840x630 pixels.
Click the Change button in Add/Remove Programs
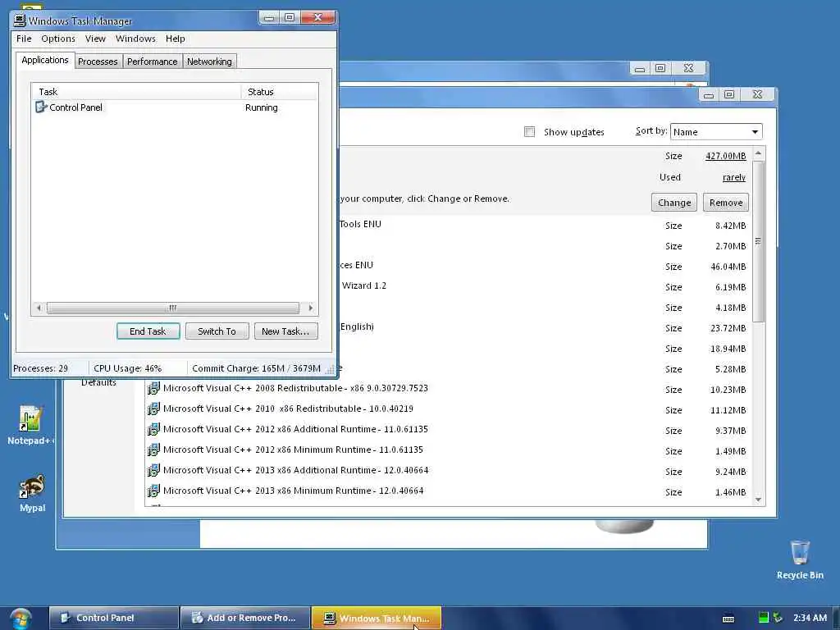coord(674,203)
